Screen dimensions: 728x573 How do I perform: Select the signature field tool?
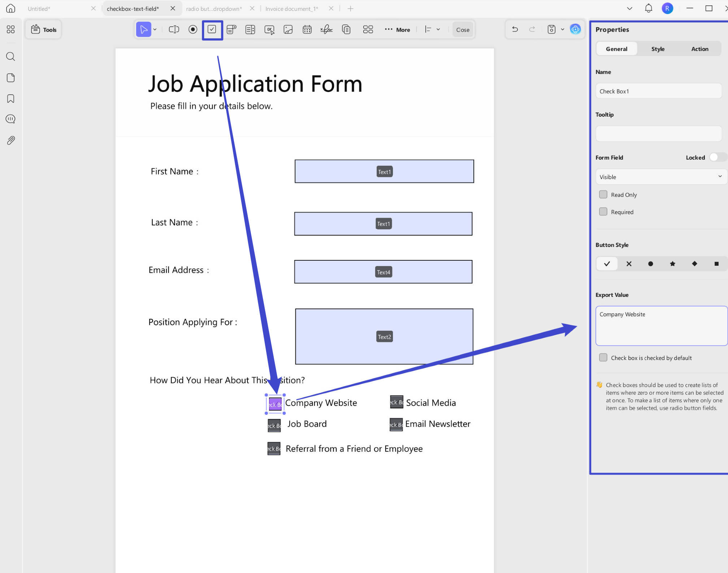coord(326,30)
